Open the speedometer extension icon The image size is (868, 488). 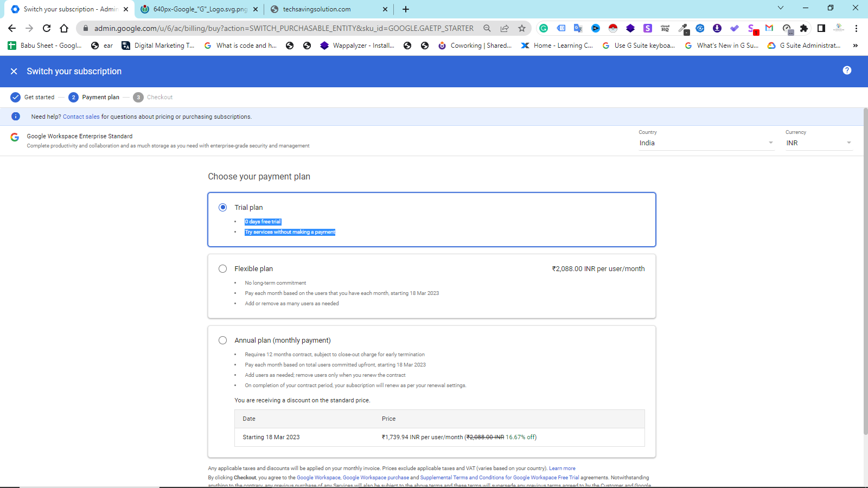coord(787,28)
